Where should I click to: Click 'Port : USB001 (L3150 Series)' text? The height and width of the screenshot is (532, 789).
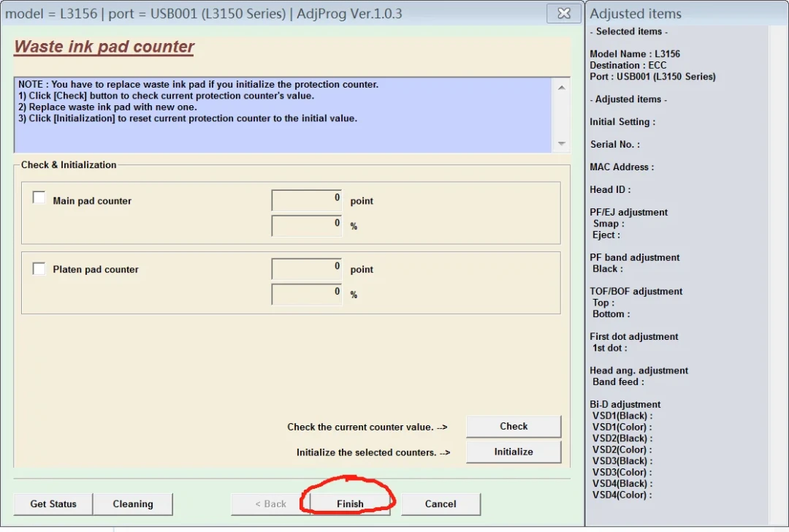[x=652, y=77]
